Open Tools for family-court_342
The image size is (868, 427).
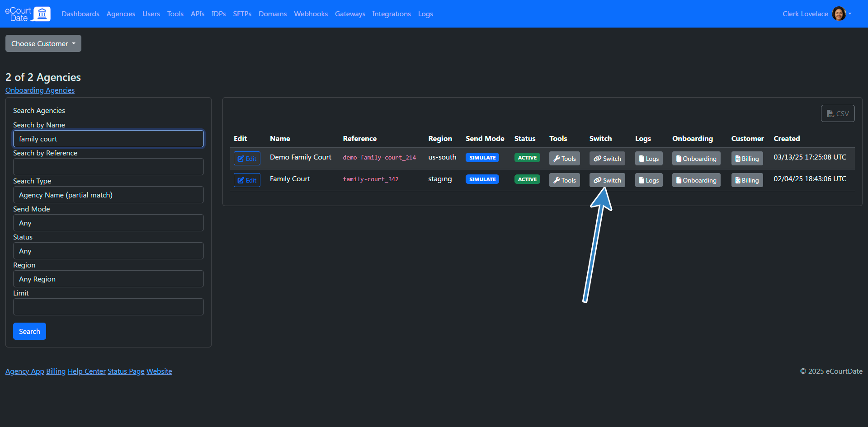click(x=564, y=180)
